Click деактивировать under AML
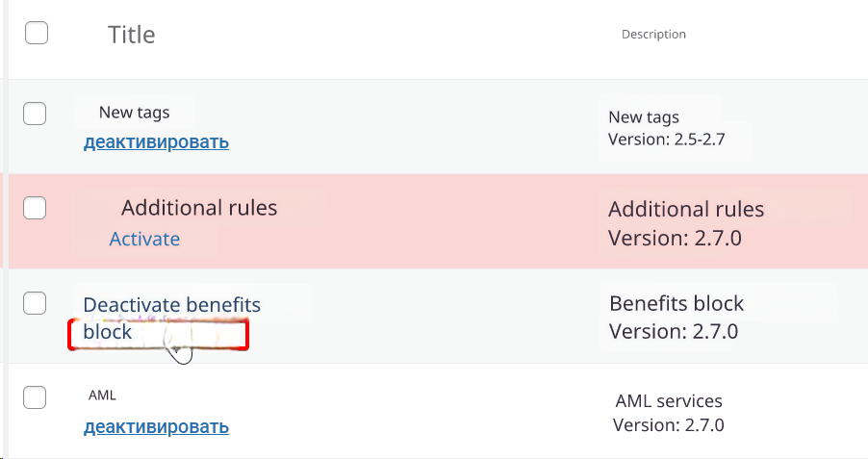868x459 pixels. point(156,426)
